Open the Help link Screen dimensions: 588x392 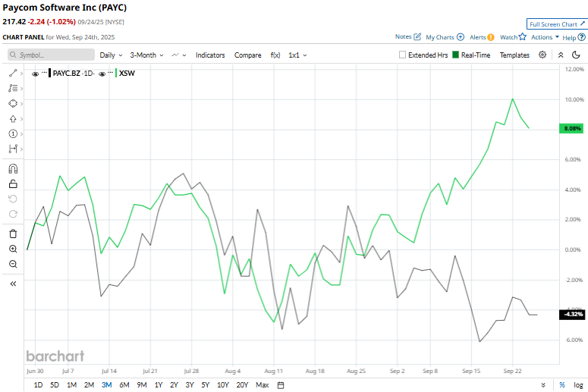click(x=574, y=37)
